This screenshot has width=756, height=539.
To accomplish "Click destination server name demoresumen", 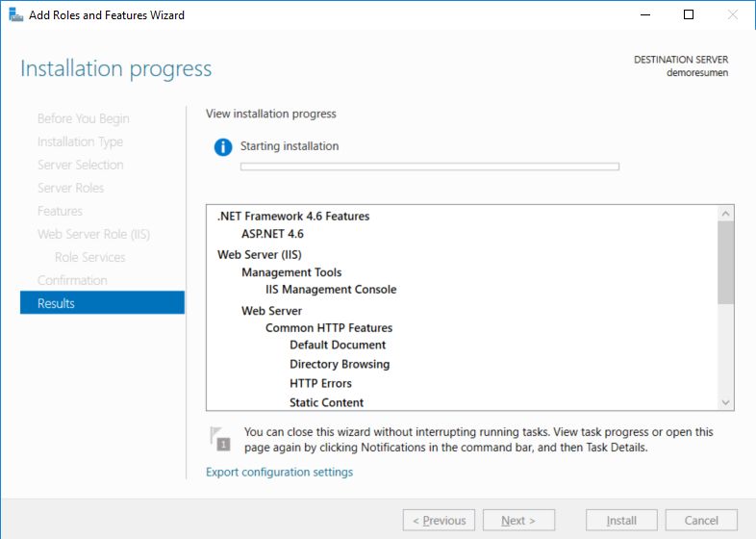I will (x=697, y=73).
